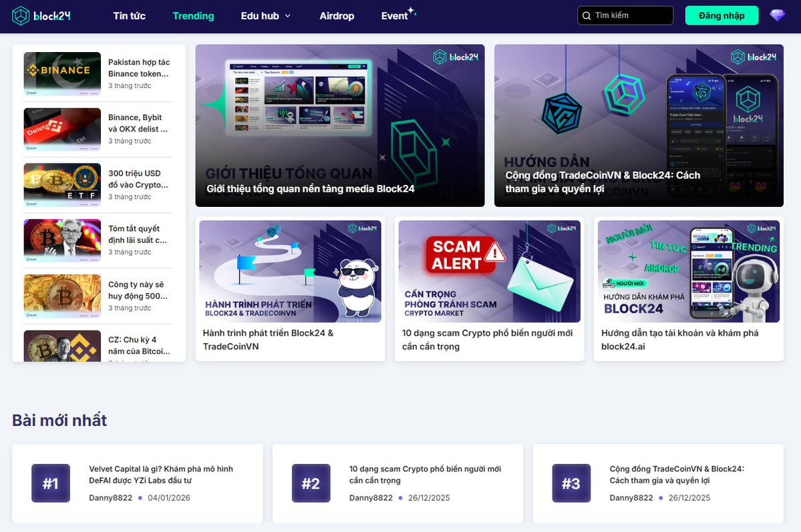Open #3 post 'Cộng đồng TradeCoinVN & Block24'
The width and height of the screenshot is (801, 532).
pos(677,475)
